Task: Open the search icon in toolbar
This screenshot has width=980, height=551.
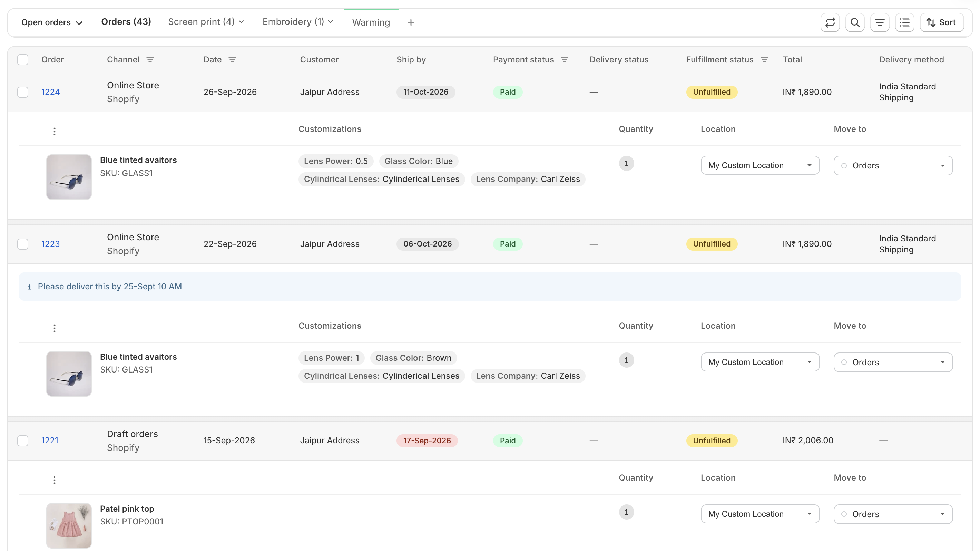Action: [855, 22]
